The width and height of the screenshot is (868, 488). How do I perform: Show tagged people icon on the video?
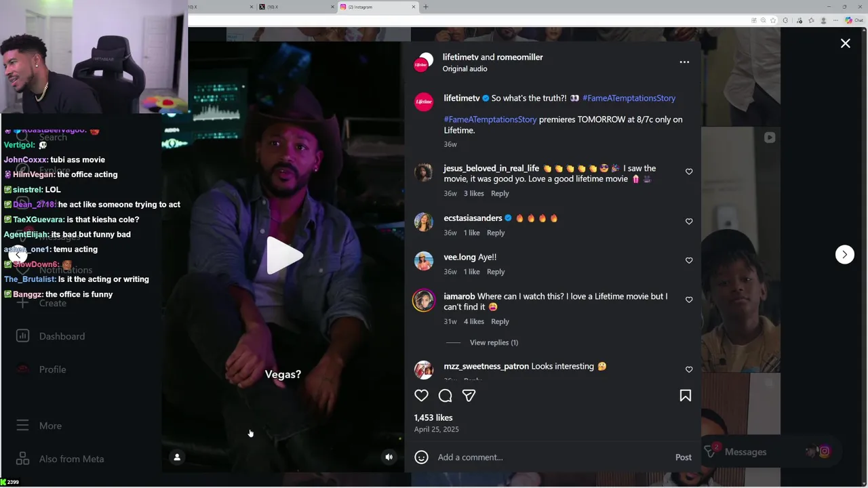pyautogui.click(x=177, y=457)
